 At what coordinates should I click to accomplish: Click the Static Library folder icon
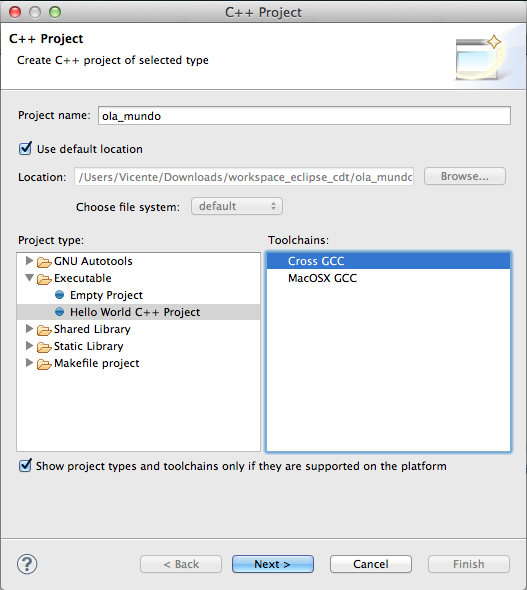coord(44,347)
